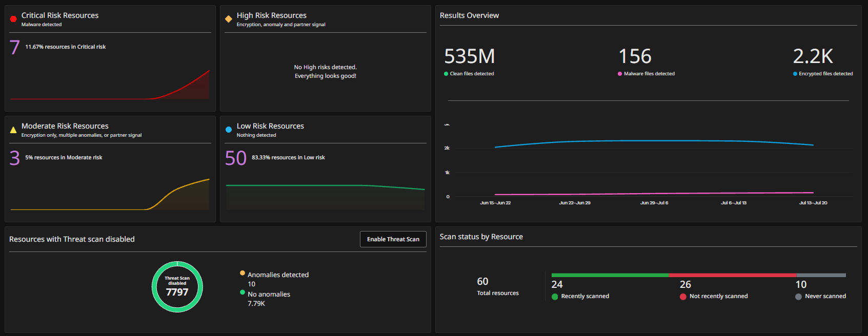Viewport: 868px width, 336px height.
Task: Click the critical risk count 7
Action: pyautogui.click(x=14, y=47)
